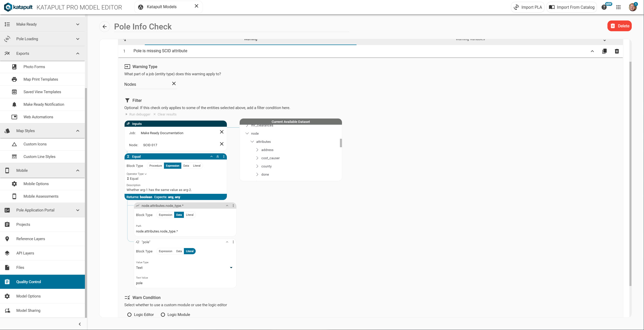This screenshot has height=330, width=644.
Task: Click the back arrow beside Pole Info Check
Action: [105, 27]
